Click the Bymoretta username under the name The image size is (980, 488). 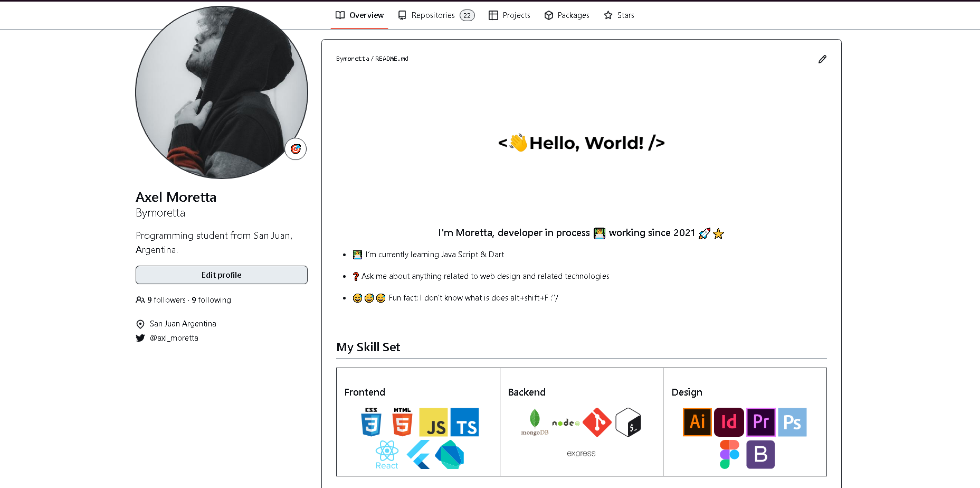(160, 213)
